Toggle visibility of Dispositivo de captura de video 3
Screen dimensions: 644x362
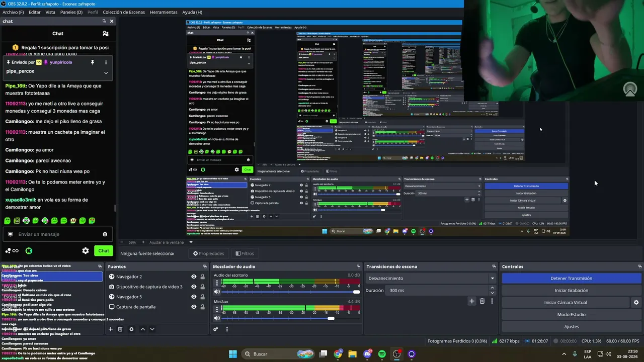click(194, 287)
